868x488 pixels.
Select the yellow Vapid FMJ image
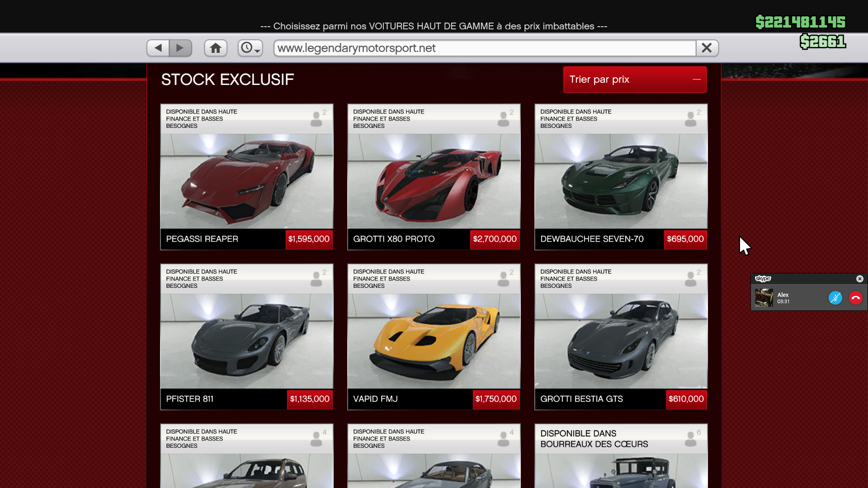pos(434,341)
